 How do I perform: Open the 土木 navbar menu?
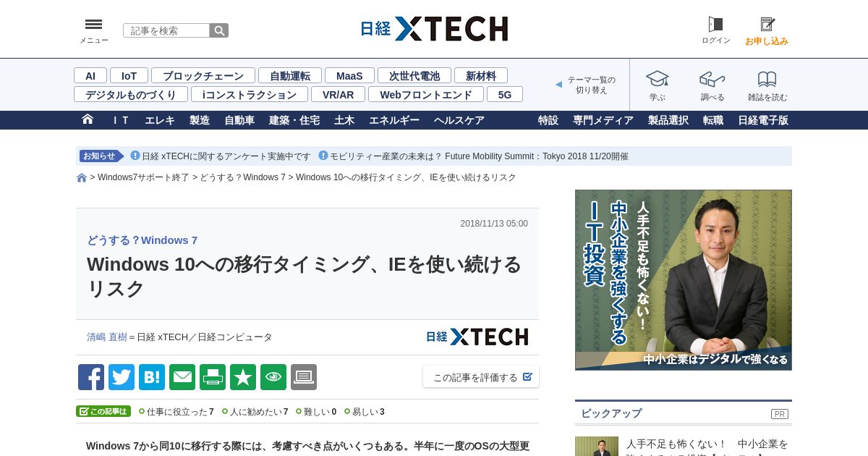[x=344, y=120]
